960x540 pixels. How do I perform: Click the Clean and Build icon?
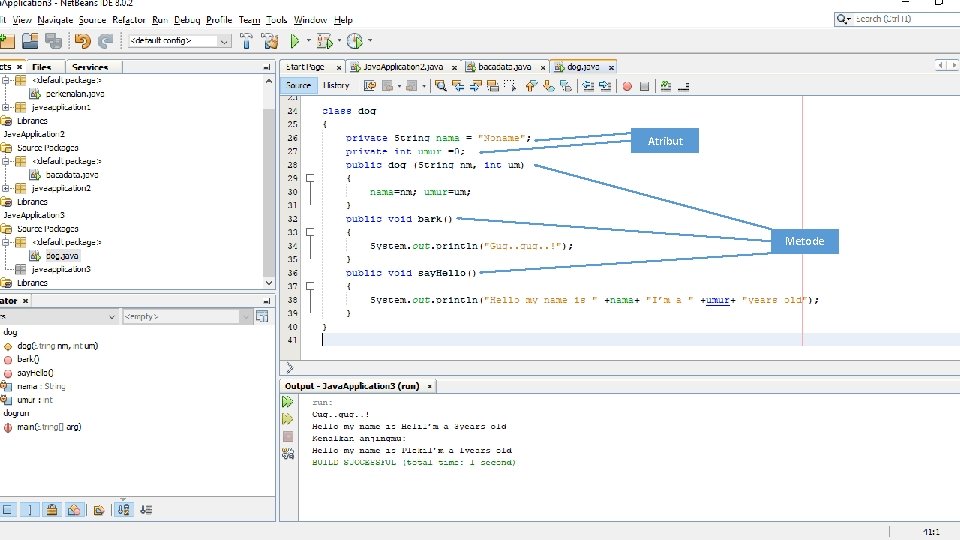tap(269, 41)
